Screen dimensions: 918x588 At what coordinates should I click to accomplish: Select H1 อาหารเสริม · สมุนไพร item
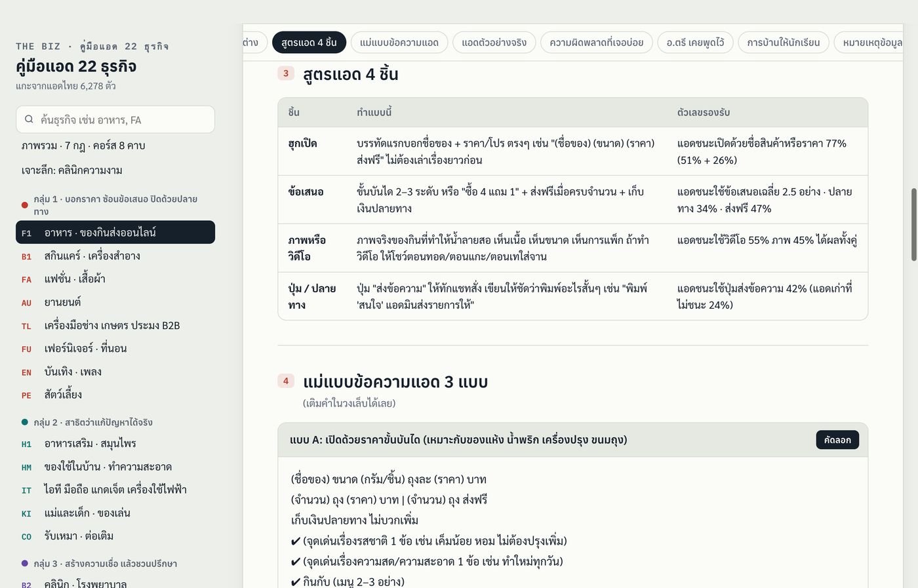pyautogui.click(x=115, y=444)
